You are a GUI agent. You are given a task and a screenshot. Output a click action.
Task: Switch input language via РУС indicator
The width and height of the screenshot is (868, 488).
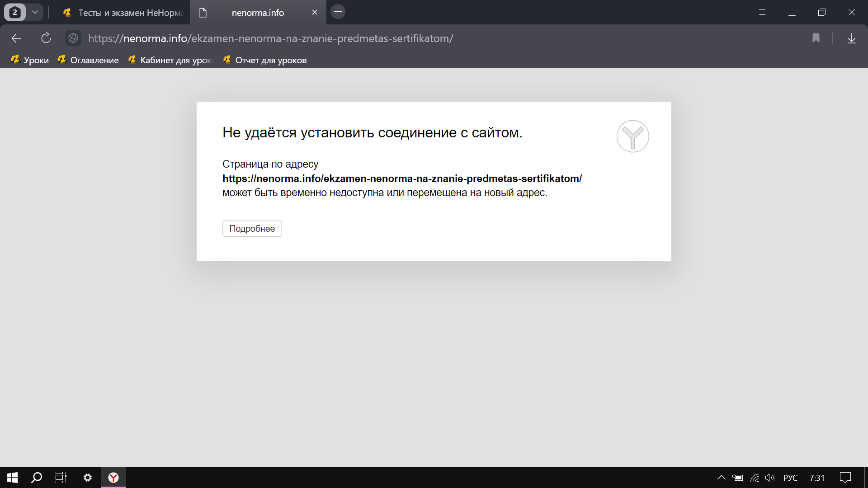[x=790, y=478]
